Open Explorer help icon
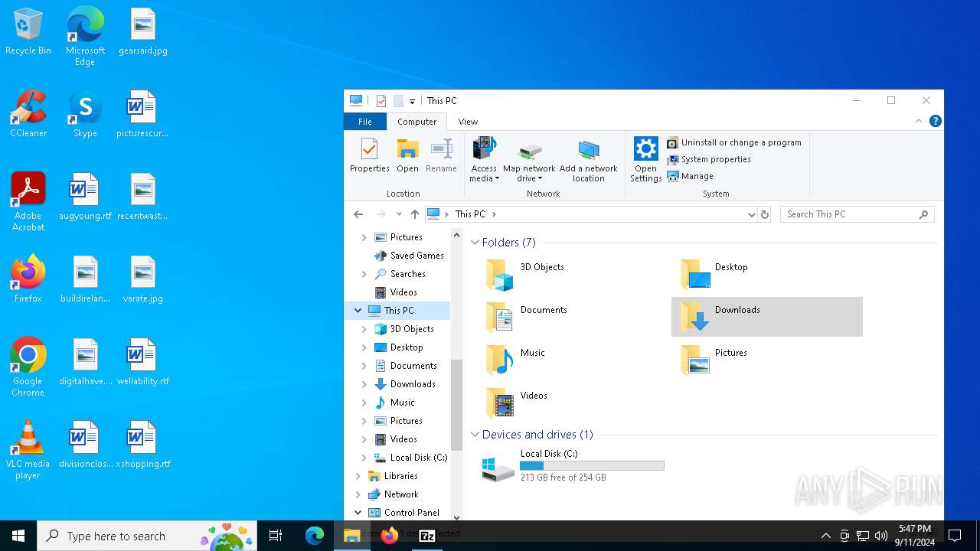 click(x=935, y=122)
